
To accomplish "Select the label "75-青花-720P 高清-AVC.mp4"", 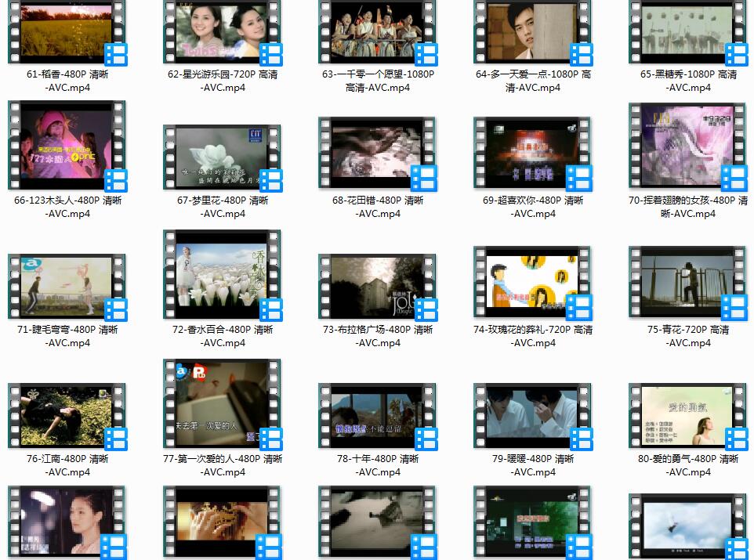I will click(689, 336).
